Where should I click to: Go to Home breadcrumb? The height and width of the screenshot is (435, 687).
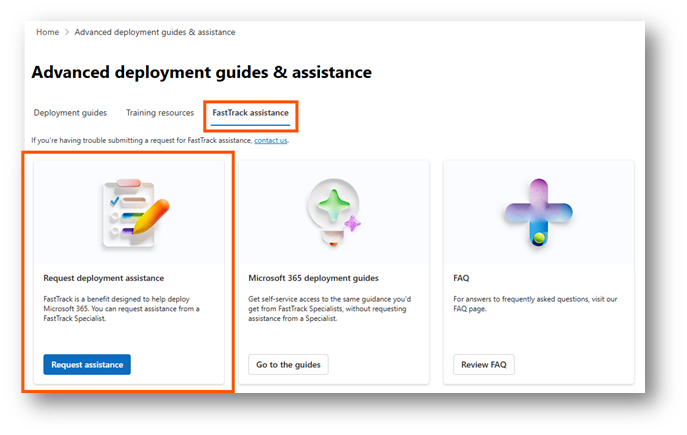47,32
